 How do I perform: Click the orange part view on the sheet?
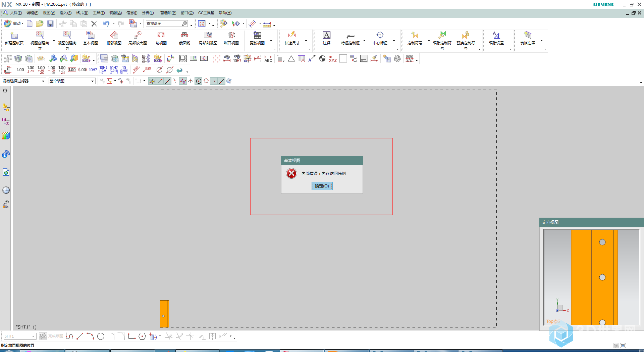pos(164,314)
